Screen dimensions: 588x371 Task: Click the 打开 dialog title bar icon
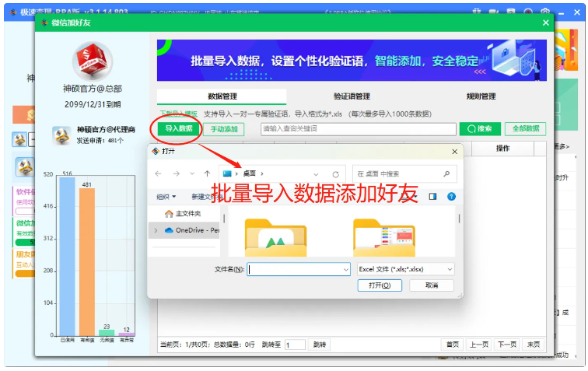point(156,151)
